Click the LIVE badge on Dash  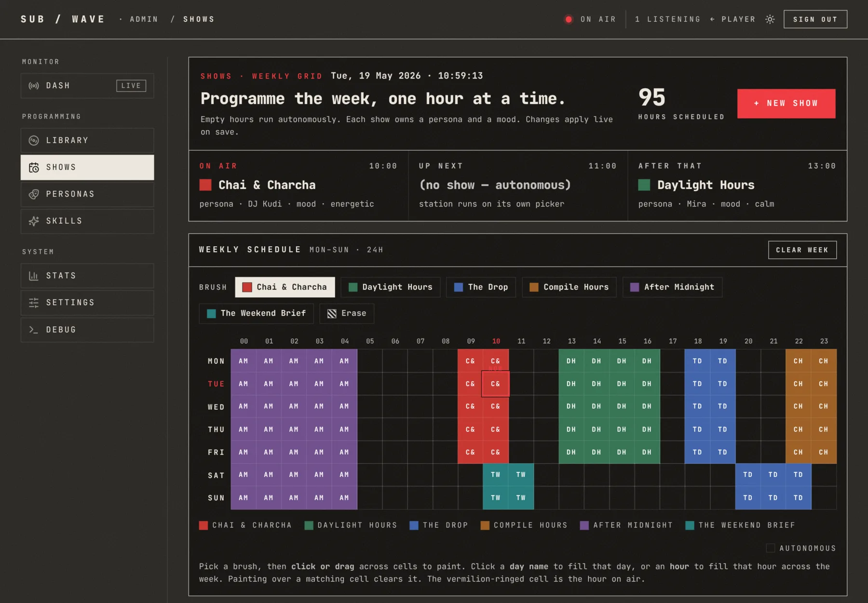coord(131,86)
